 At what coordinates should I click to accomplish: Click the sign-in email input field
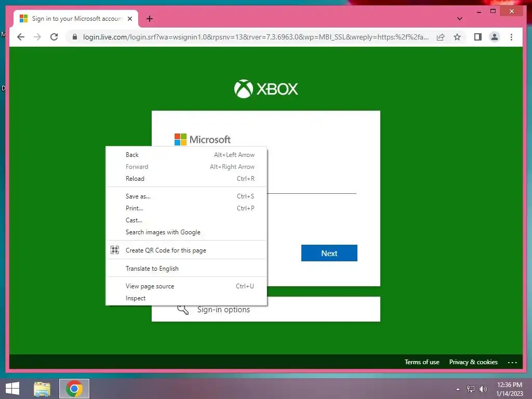pos(312,187)
